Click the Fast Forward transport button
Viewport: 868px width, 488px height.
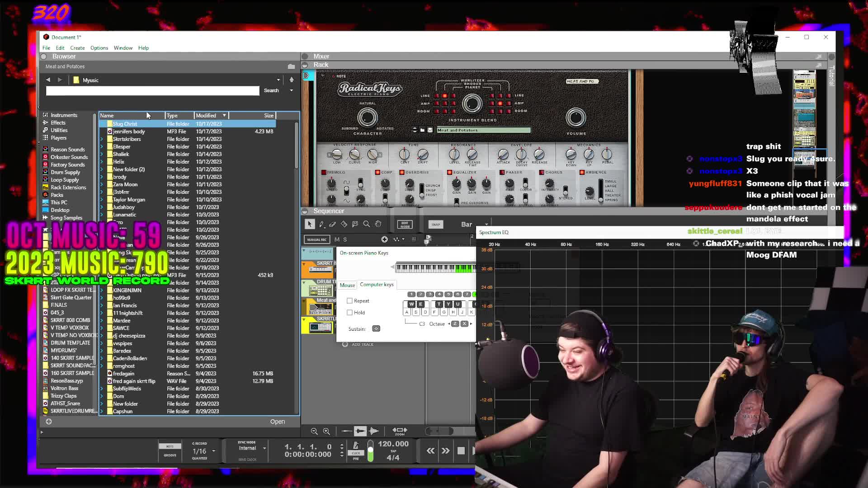446,450
